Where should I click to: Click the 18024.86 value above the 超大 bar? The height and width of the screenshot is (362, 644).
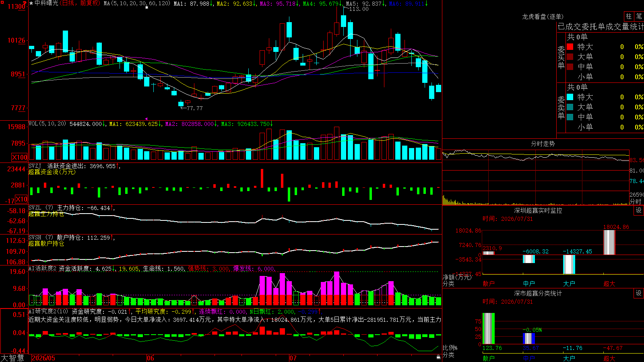click(x=616, y=227)
